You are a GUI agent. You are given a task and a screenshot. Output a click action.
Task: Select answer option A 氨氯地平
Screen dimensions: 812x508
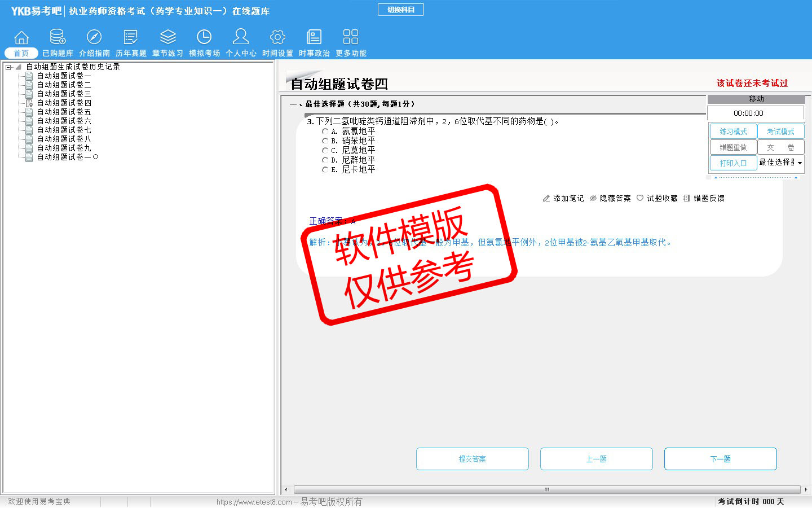coord(325,132)
